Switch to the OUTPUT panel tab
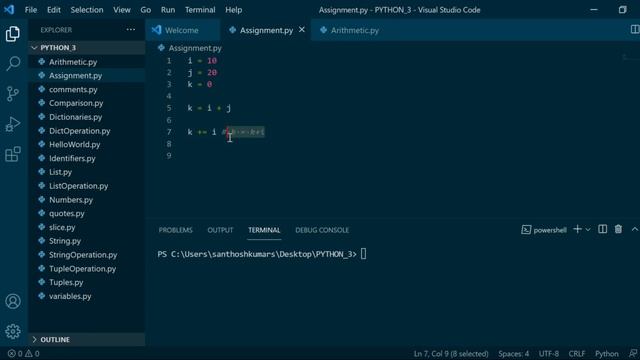This screenshot has height=360, width=640. [x=220, y=230]
